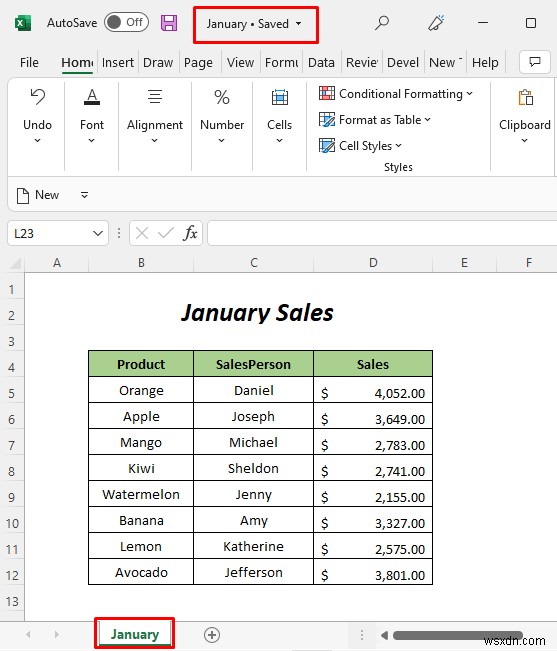The height and width of the screenshot is (651, 557).
Task: Click the Insert Function fx icon
Action: coord(190,233)
